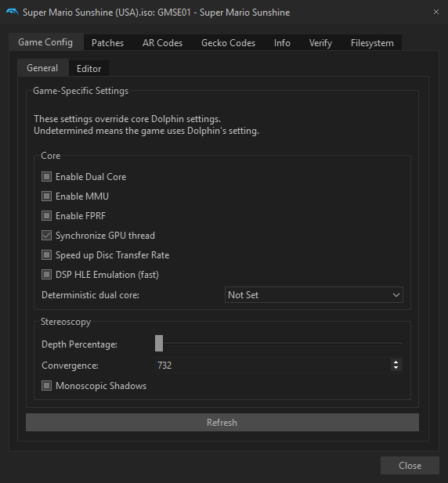Image resolution: width=448 pixels, height=483 pixels.
Task: Click the 'These settings override core Dolphin settings.' text
Action: [x=127, y=119]
